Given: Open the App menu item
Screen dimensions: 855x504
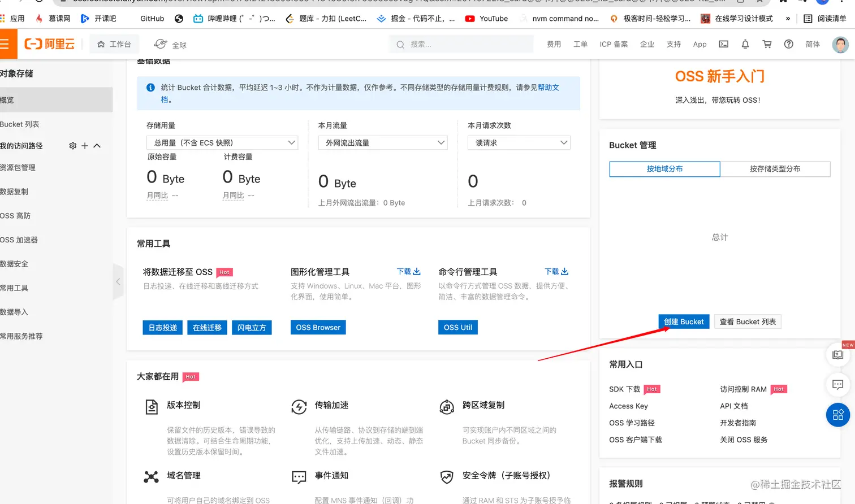Looking at the screenshot, I should (x=699, y=44).
